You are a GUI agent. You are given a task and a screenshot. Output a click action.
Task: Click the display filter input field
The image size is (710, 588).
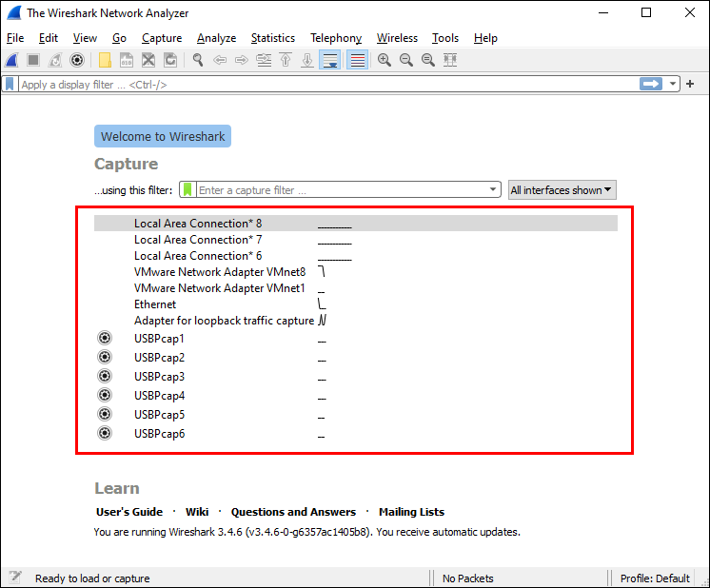pyautogui.click(x=328, y=84)
